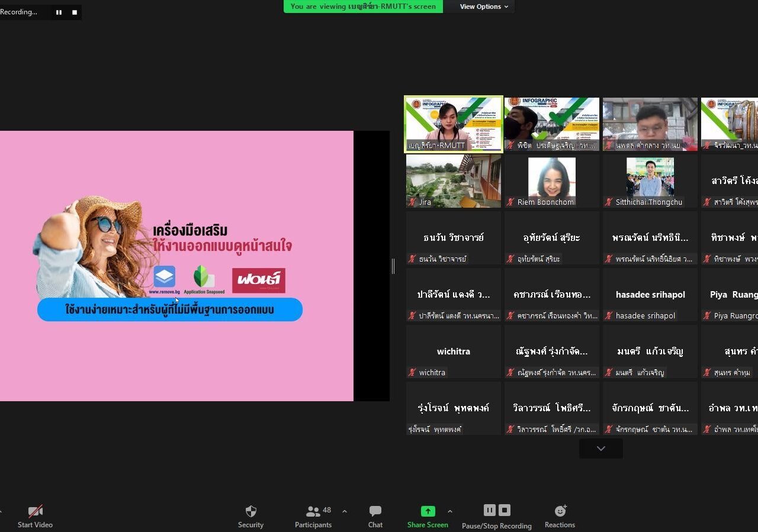Click the muted mic icon beside Piya Ruangro
The image size is (758, 532).
point(707,316)
